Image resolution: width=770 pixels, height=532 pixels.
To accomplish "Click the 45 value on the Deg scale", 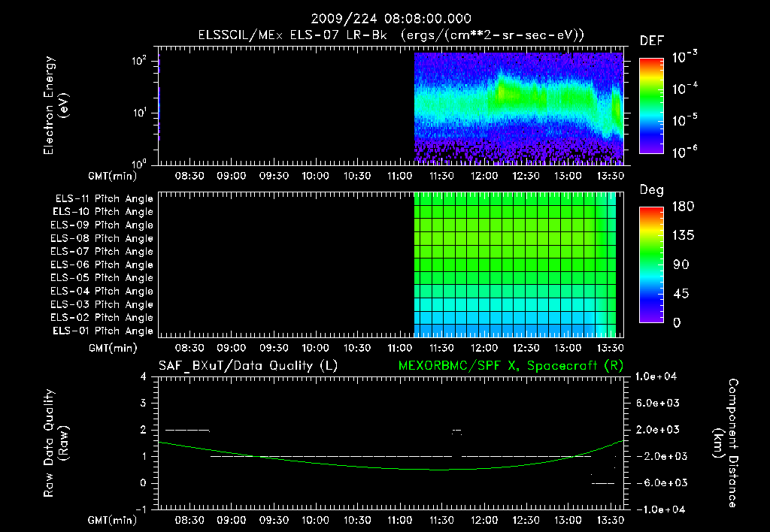I will click(681, 294).
